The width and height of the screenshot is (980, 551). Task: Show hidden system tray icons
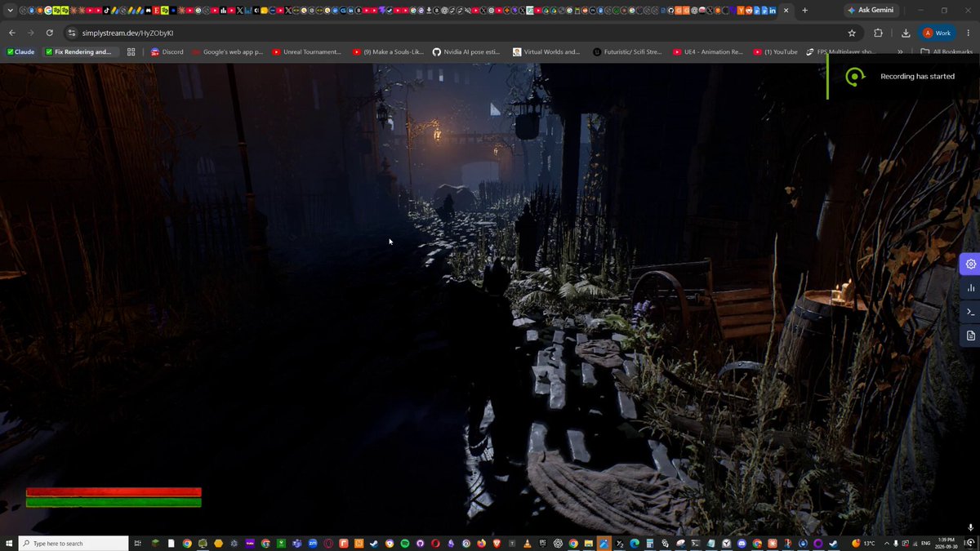(887, 543)
